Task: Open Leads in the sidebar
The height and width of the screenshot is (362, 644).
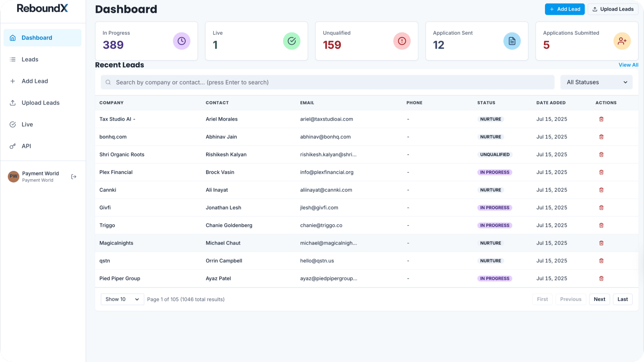Action: [30, 59]
